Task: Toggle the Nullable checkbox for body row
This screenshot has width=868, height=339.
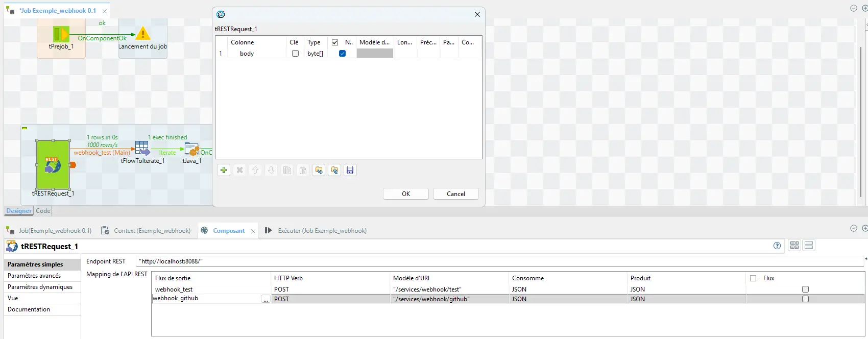Action: point(343,54)
